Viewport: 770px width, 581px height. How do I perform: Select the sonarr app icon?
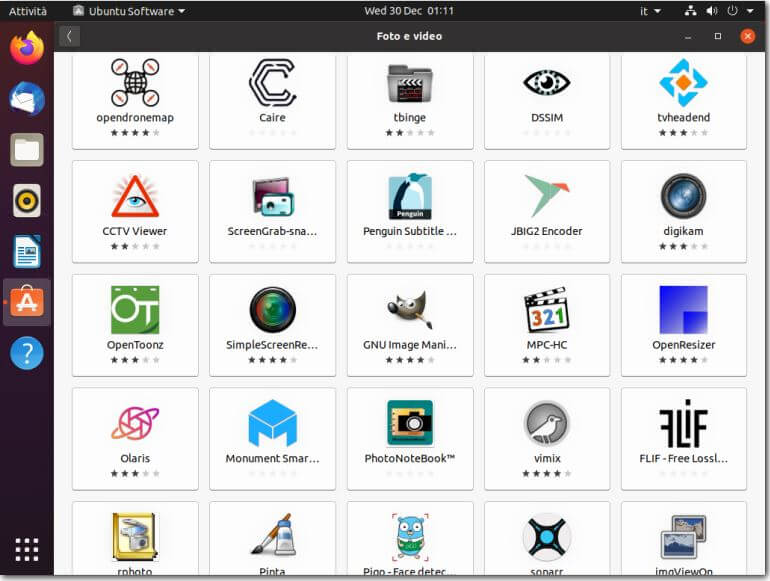(x=547, y=537)
